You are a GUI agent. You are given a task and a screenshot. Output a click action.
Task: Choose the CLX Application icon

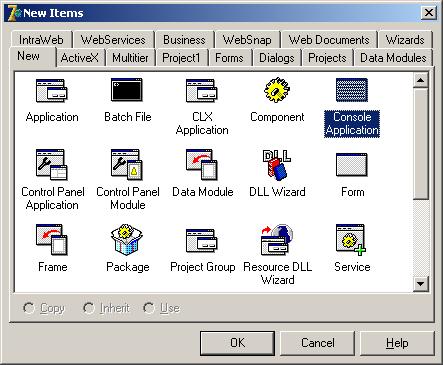tap(202, 90)
